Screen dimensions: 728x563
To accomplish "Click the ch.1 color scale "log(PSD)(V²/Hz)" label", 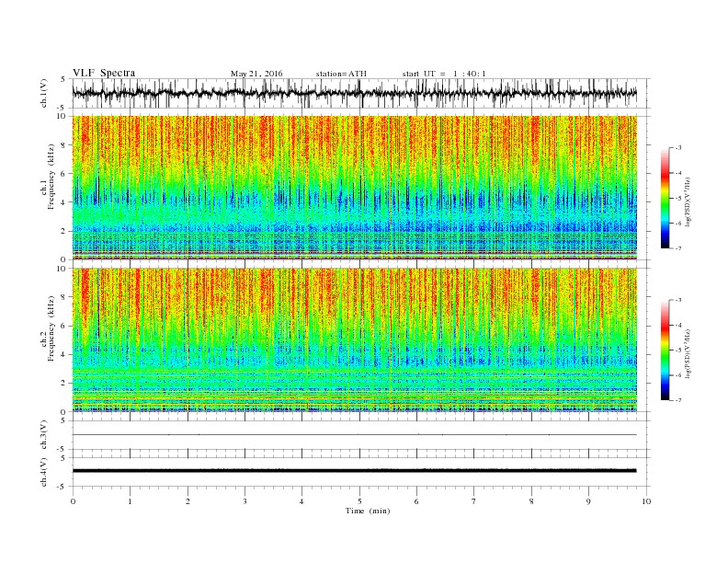I will tap(688, 201).
